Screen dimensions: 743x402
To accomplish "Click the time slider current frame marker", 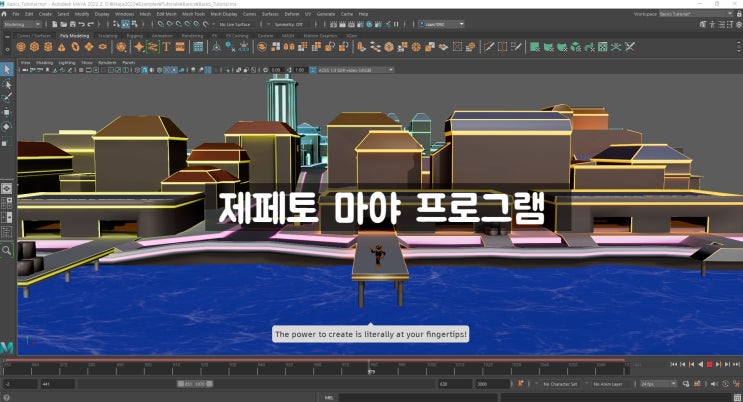I will (370, 367).
